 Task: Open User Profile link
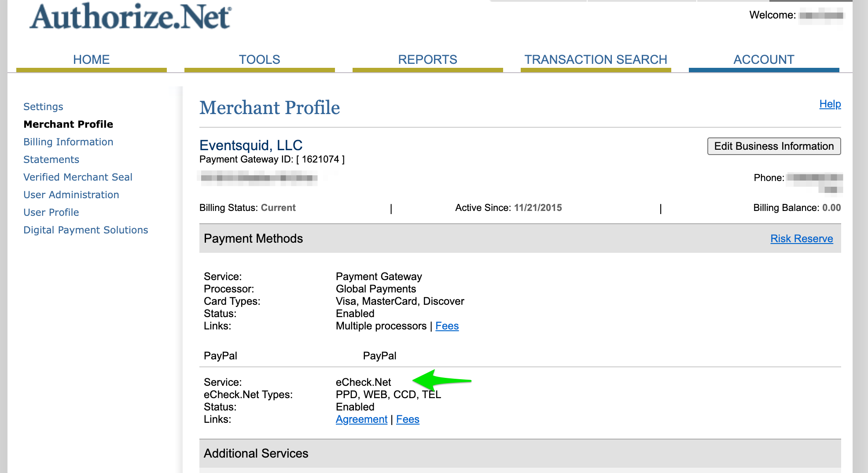51,212
